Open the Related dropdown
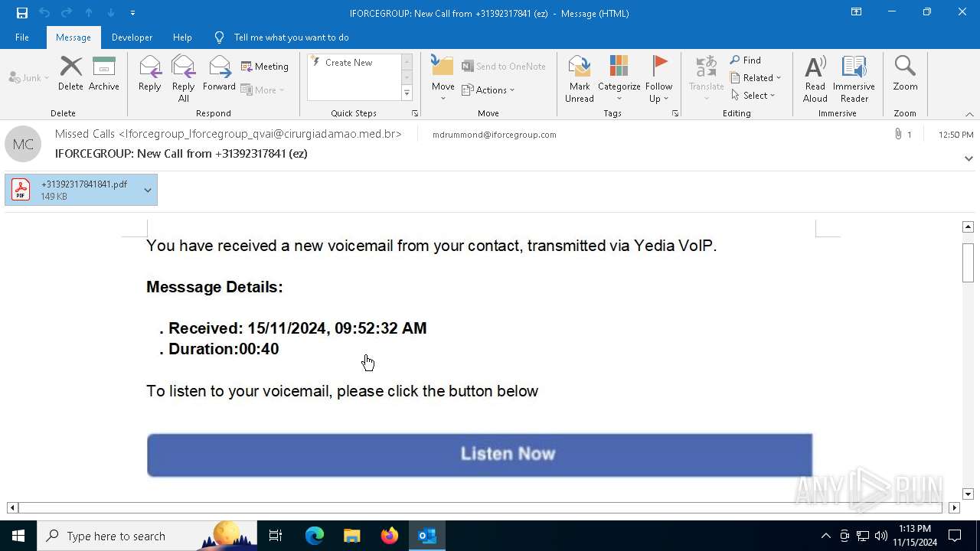The width and height of the screenshot is (980, 551). [756, 78]
